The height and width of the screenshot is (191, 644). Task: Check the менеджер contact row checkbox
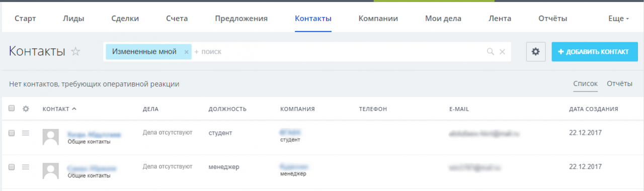[x=12, y=167]
